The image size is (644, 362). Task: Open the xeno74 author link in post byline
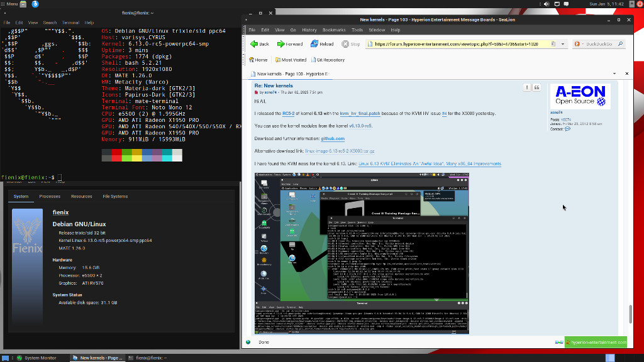pyautogui.click(x=270, y=93)
